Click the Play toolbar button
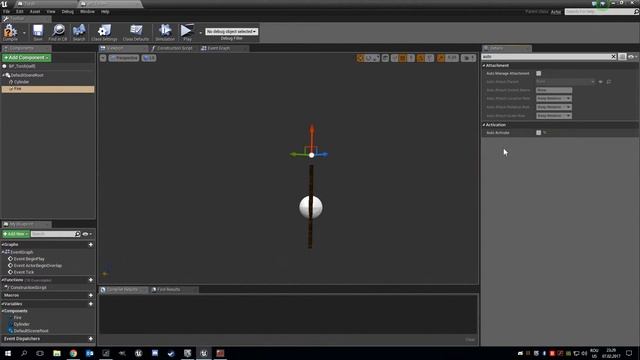Viewport: 640px width, 360px height. [187, 32]
